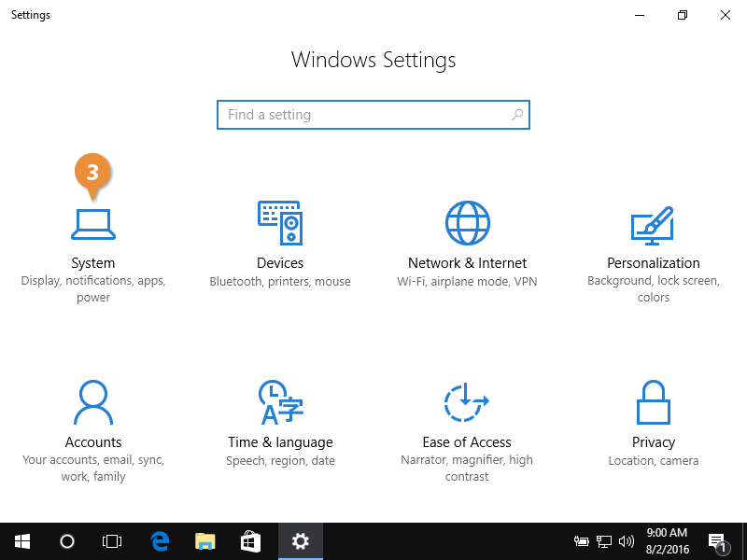Click the volume speaker tray icon
The image size is (747, 560).
(627, 541)
